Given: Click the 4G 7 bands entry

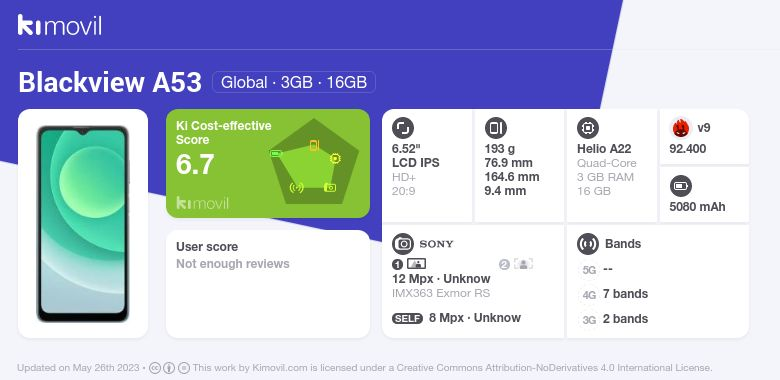Looking at the screenshot, I should [x=614, y=294].
